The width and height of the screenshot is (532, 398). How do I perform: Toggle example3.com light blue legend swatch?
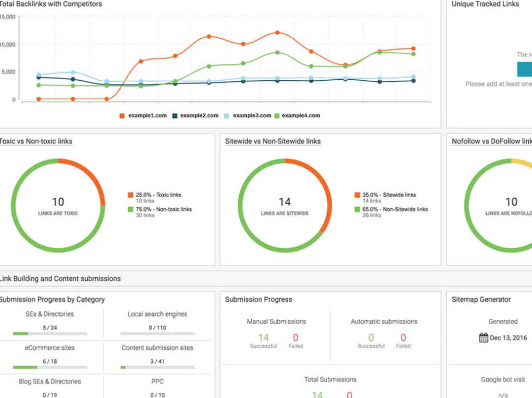[226, 116]
